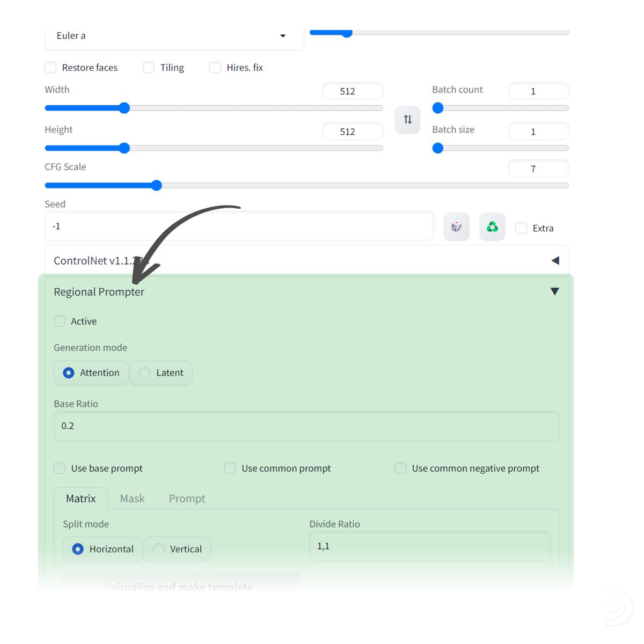Enable Restore faces checkbox
The image size is (644, 644).
[x=50, y=68]
